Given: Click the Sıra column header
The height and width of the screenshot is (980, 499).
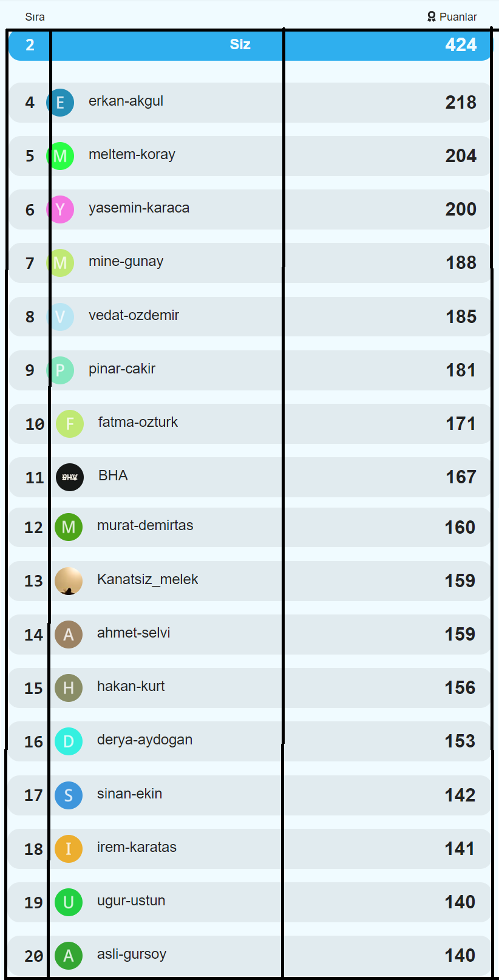Looking at the screenshot, I should [x=35, y=17].
